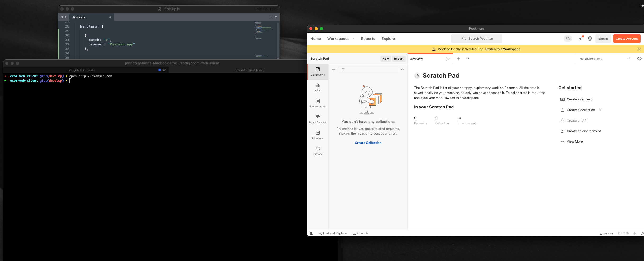
Task: Click the 0 Requests count
Action: click(420, 120)
